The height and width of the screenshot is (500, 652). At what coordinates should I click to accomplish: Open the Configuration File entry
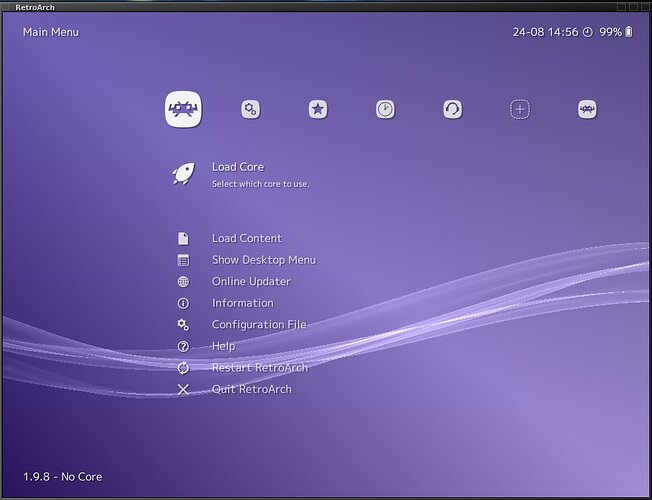click(259, 324)
